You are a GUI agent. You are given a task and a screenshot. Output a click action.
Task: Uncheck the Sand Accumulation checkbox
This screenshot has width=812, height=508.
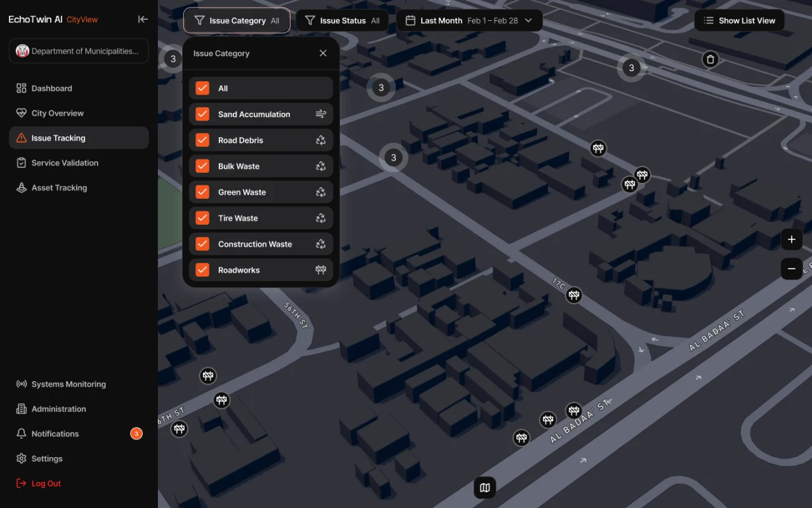[x=202, y=114]
